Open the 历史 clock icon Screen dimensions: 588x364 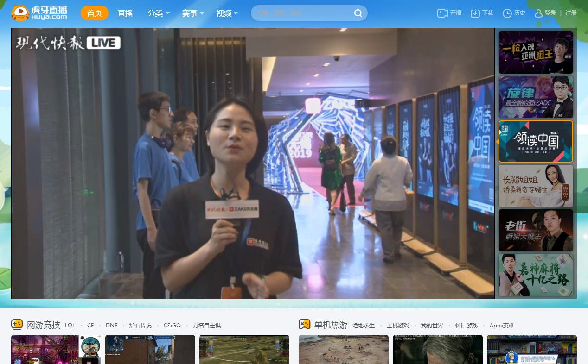tap(507, 13)
